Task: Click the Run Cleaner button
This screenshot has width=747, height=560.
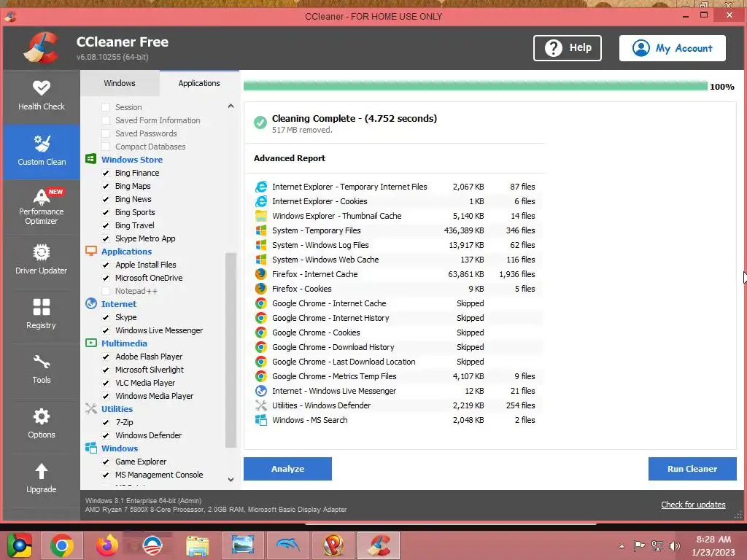Action: pyautogui.click(x=692, y=469)
